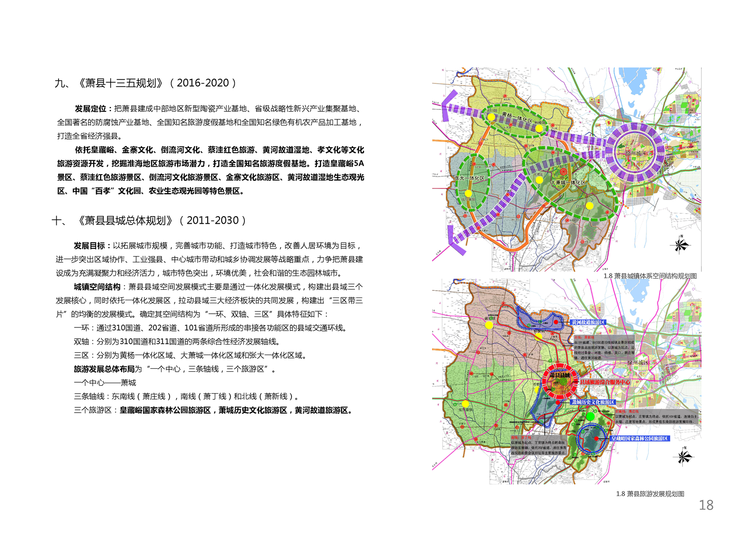756x534 pixels.
Task: Click the blue circle marking 皇藏峪 on lower map
Action: 592,438
